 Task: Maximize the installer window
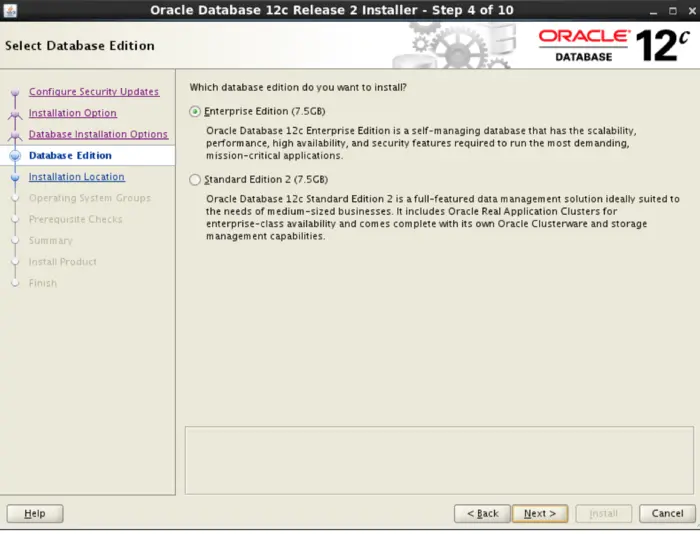coord(673,11)
